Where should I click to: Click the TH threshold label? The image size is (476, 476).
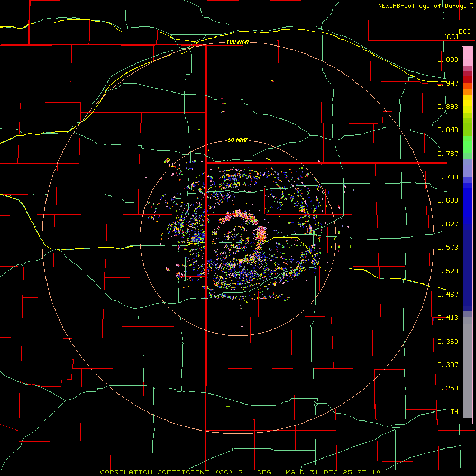(454, 412)
